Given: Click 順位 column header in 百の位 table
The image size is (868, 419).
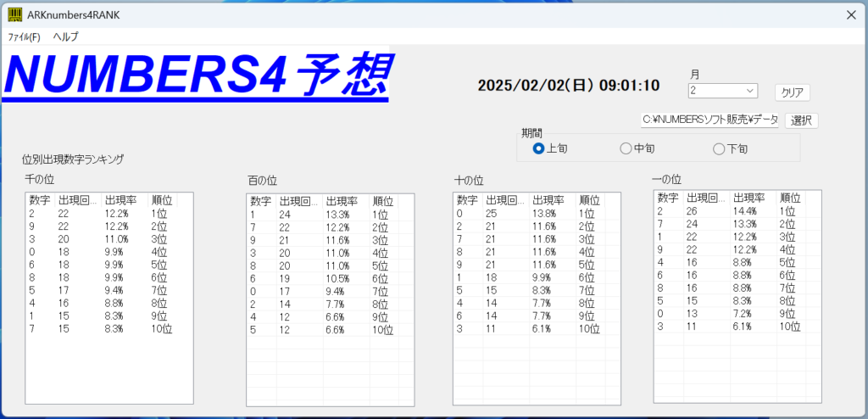Looking at the screenshot, I should [x=383, y=202].
